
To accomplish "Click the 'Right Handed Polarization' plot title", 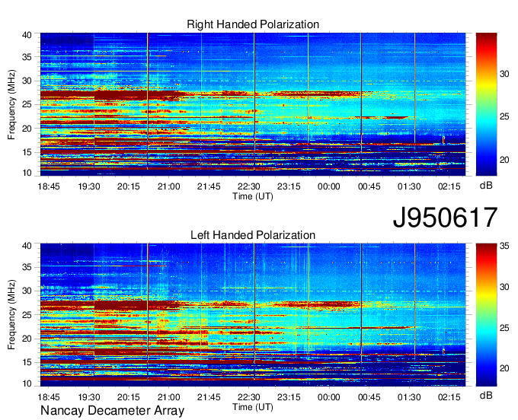I will click(x=253, y=24).
